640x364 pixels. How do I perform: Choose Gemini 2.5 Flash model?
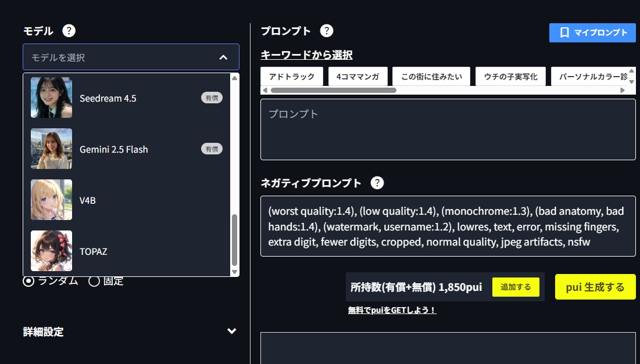(127, 149)
